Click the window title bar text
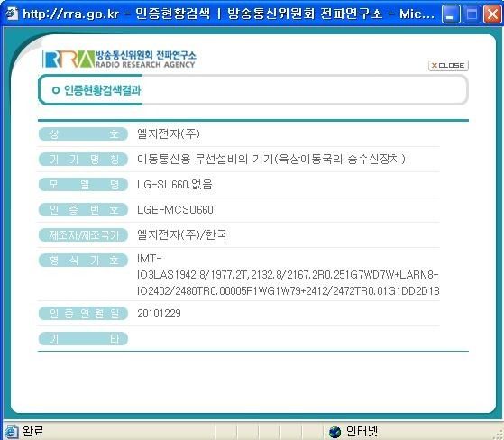Image resolution: width=504 pixels, height=440 pixels. click(228, 14)
